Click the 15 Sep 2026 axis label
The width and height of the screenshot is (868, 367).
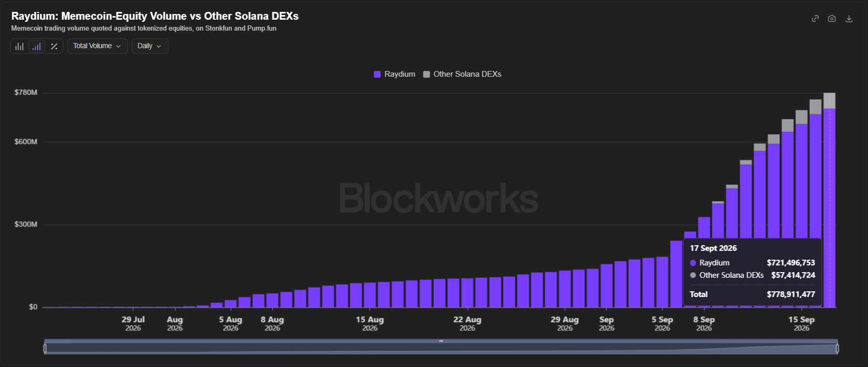pos(802,323)
